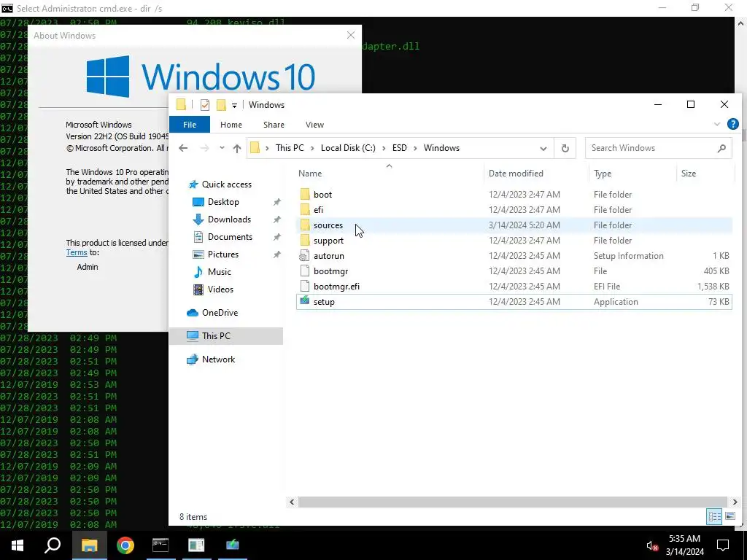
Task: Open Downloads in navigation pane
Action: click(x=229, y=219)
